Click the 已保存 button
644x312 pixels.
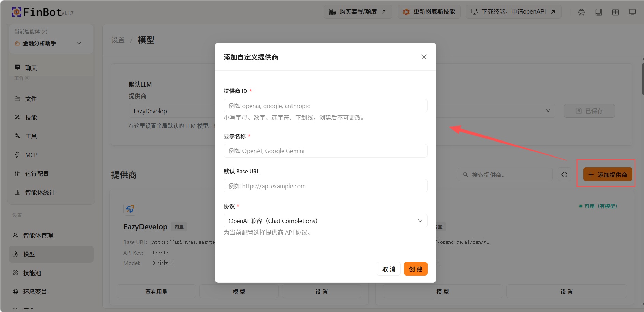(589, 111)
